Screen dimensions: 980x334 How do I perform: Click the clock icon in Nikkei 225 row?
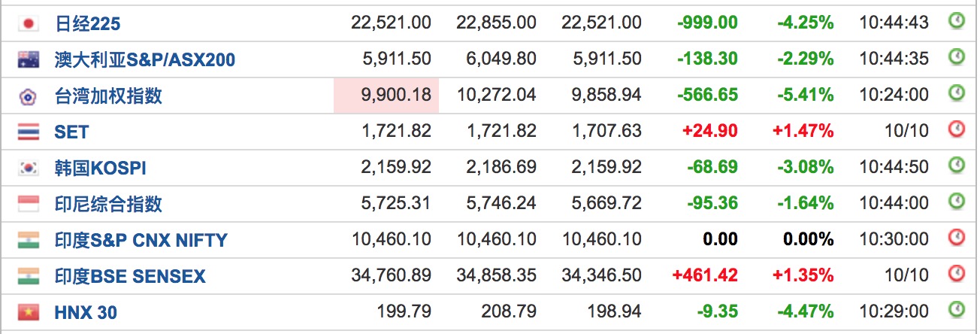956,22
